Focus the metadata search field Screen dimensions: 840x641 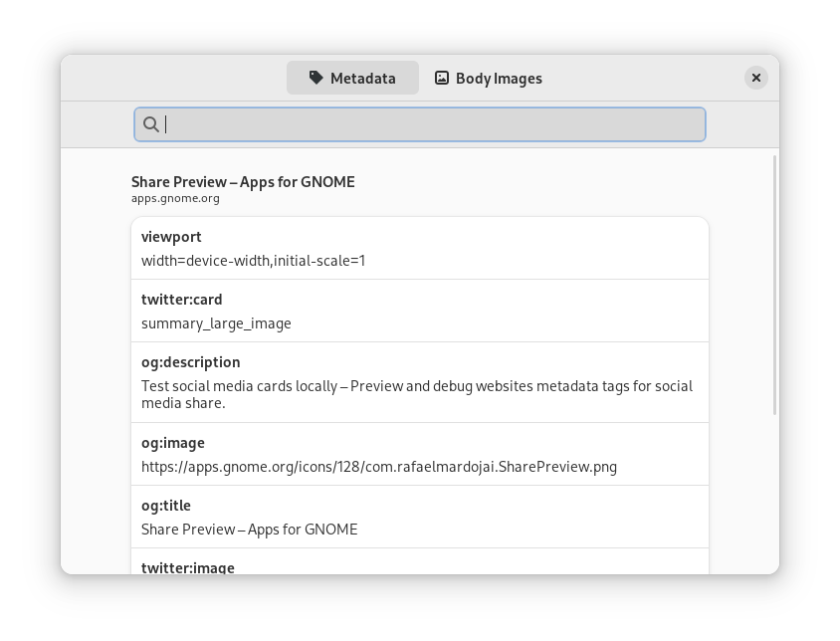coord(419,124)
